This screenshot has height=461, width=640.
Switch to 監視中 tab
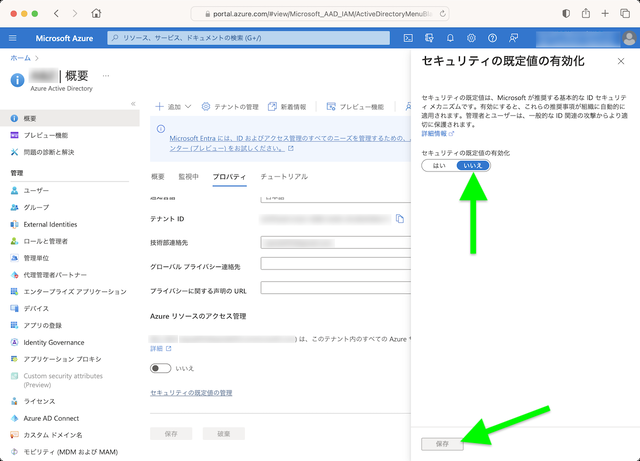click(189, 176)
